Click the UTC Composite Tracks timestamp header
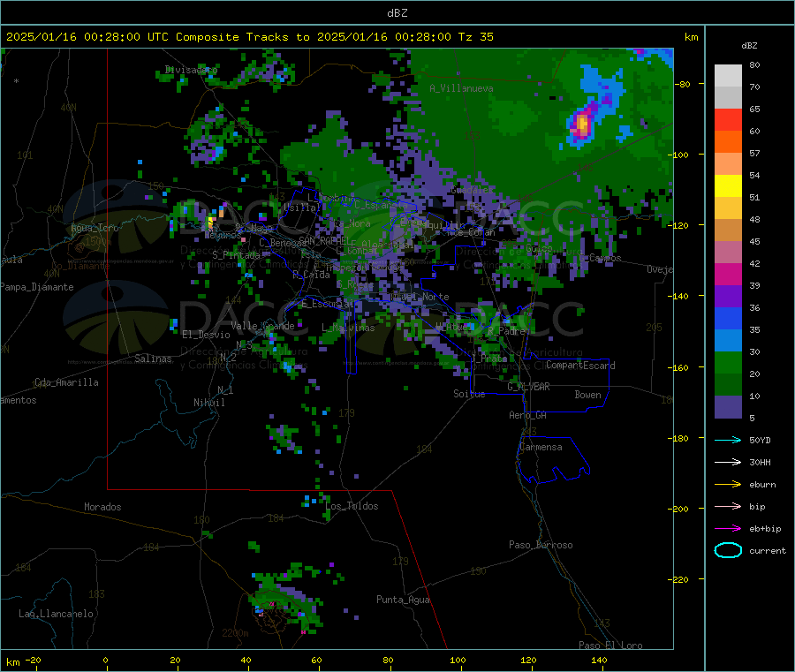This screenshot has height=672, width=795. coord(249,37)
